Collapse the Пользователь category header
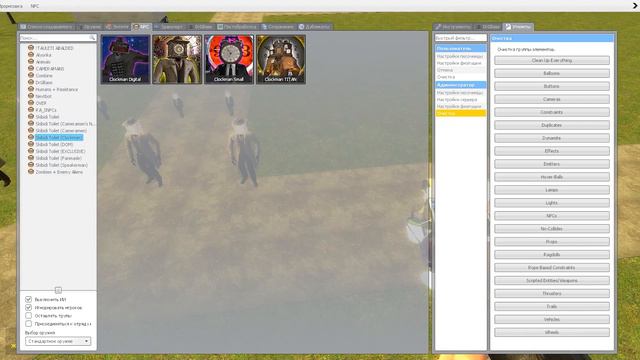 (461, 48)
